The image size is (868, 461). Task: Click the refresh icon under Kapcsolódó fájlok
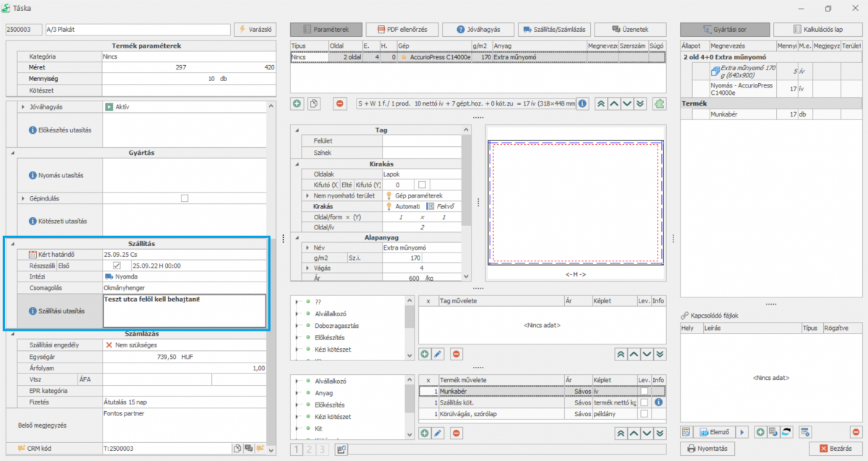coord(786,432)
